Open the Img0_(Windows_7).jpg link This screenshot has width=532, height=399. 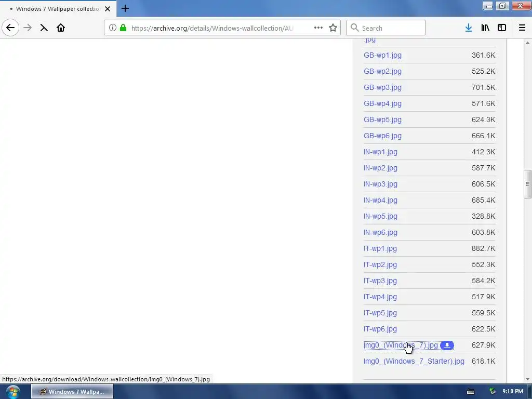tap(401, 345)
